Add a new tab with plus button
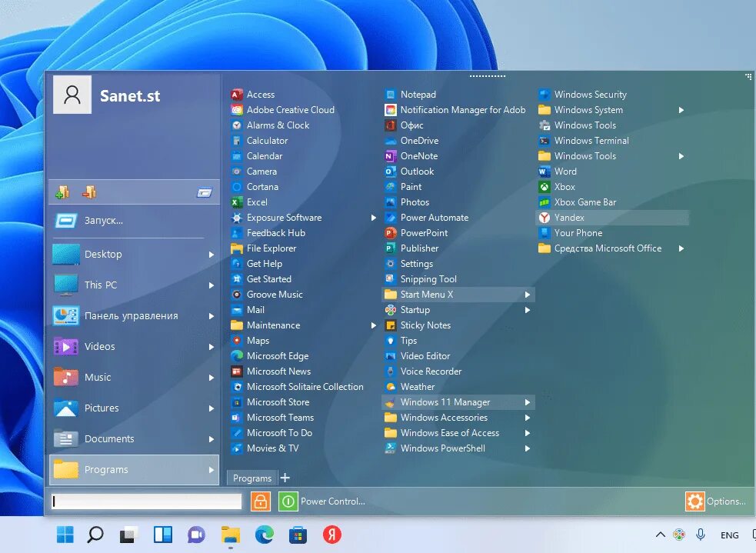756x553 pixels. 285,478
